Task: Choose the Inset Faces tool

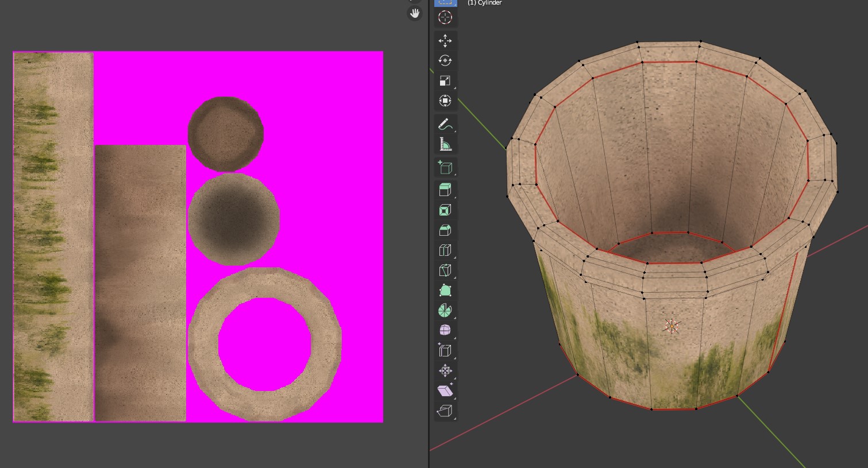Action: [x=445, y=210]
